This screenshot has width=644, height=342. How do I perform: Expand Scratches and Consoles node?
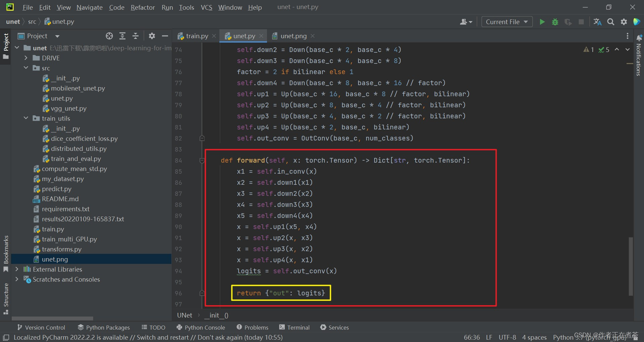click(17, 279)
